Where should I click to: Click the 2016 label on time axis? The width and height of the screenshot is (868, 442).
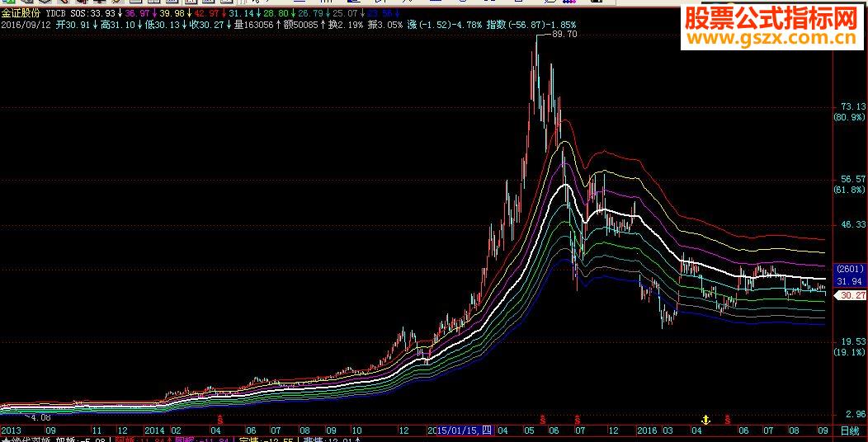click(x=647, y=430)
